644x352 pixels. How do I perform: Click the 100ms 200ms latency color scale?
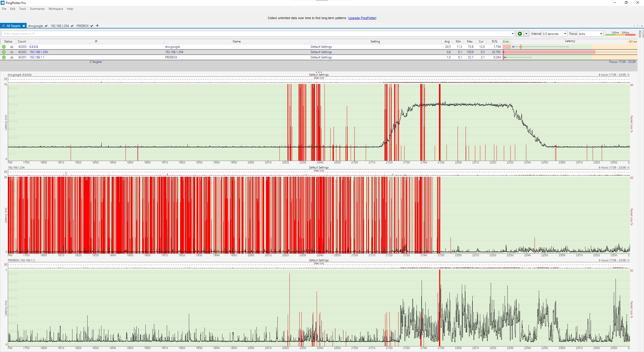click(x=620, y=34)
